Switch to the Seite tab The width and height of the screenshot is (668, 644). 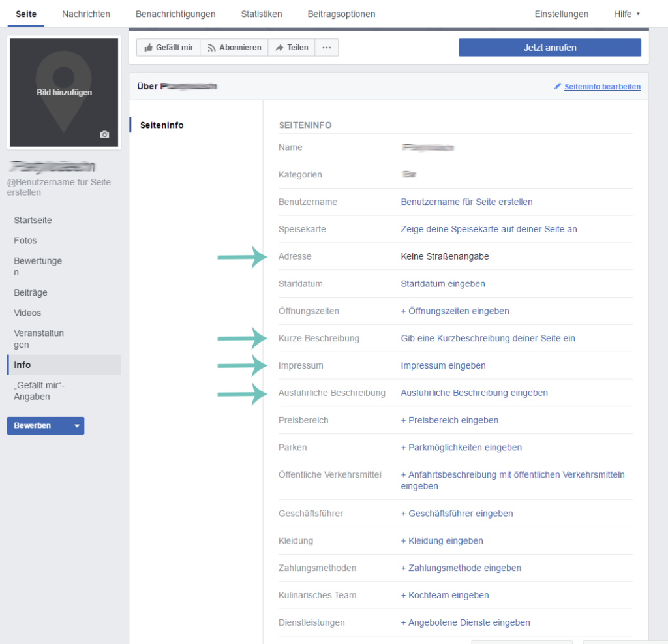tap(26, 14)
